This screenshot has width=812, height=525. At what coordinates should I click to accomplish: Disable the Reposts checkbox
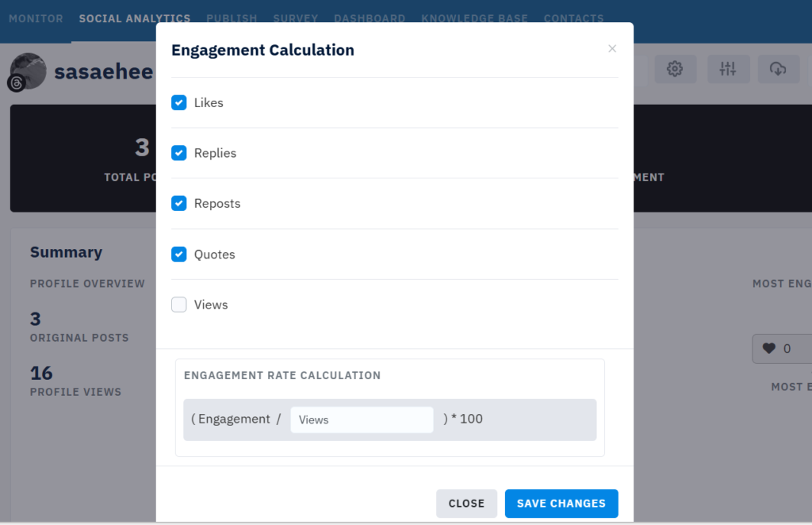tap(179, 204)
